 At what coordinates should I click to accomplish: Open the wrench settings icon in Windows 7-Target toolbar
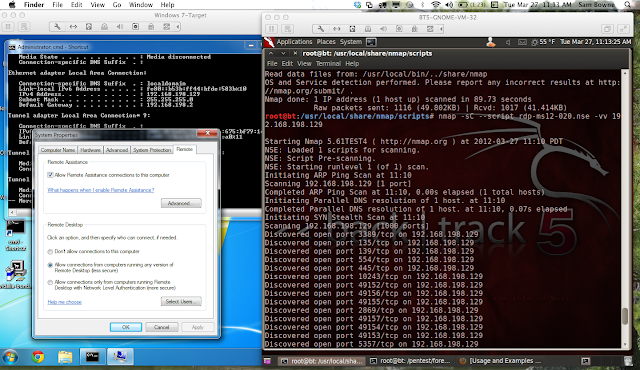[x=57, y=27]
